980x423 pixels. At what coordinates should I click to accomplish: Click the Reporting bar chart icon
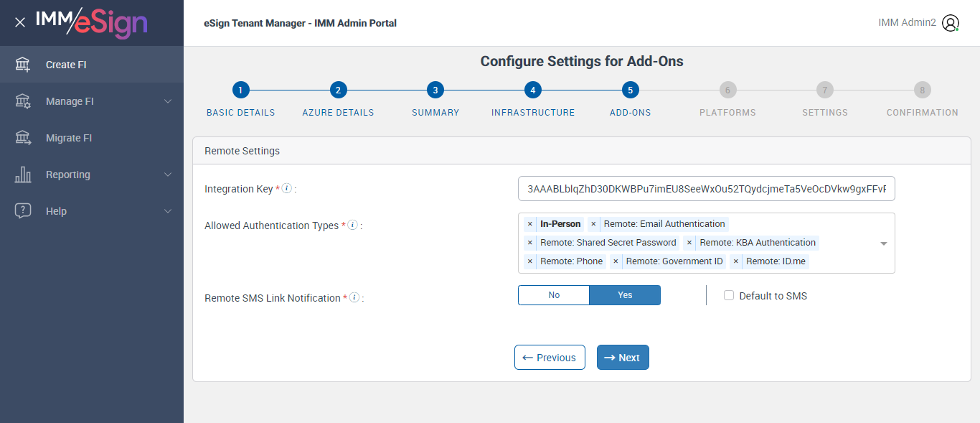pyautogui.click(x=23, y=175)
